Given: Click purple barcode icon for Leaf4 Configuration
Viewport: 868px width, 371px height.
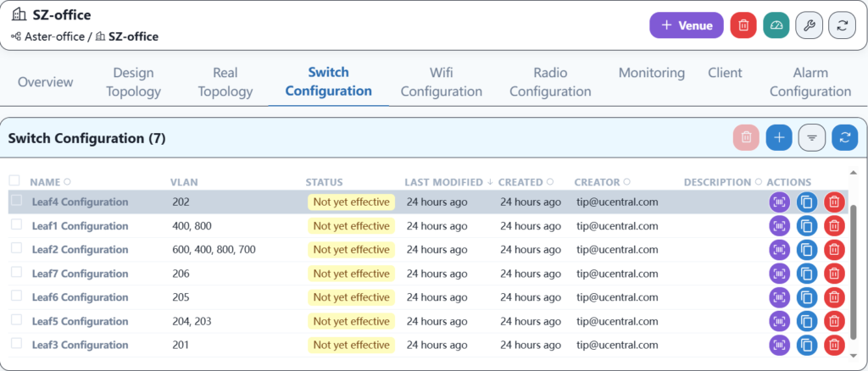Looking at the screenshot, I should [x=779, y=202].
